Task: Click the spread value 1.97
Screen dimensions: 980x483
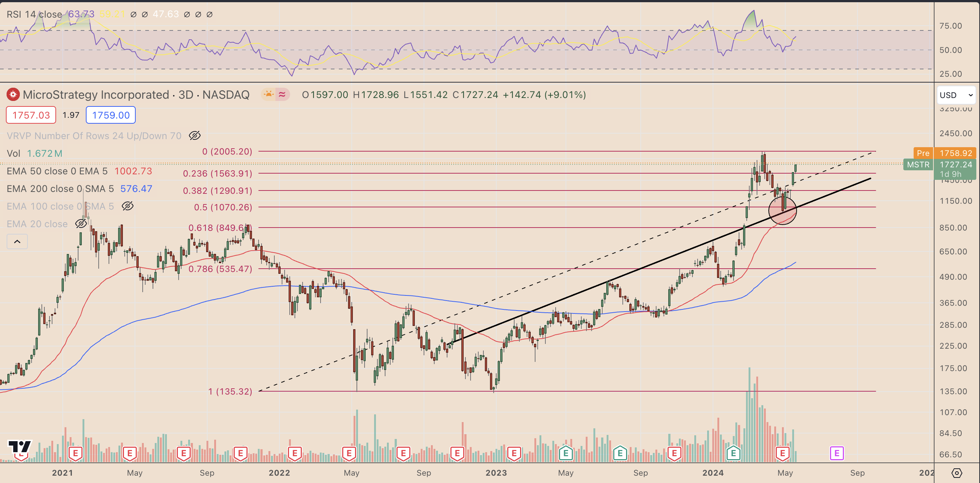Action: pos(71,115)
